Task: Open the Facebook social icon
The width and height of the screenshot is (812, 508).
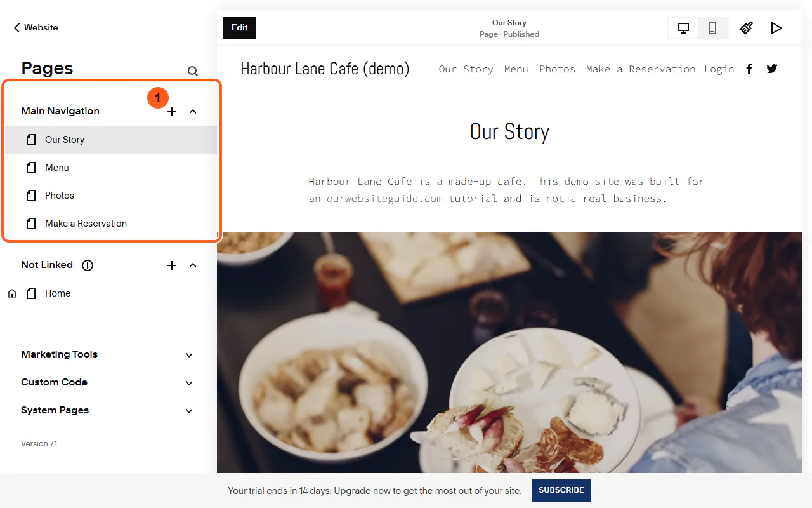Action: (749, 69)
